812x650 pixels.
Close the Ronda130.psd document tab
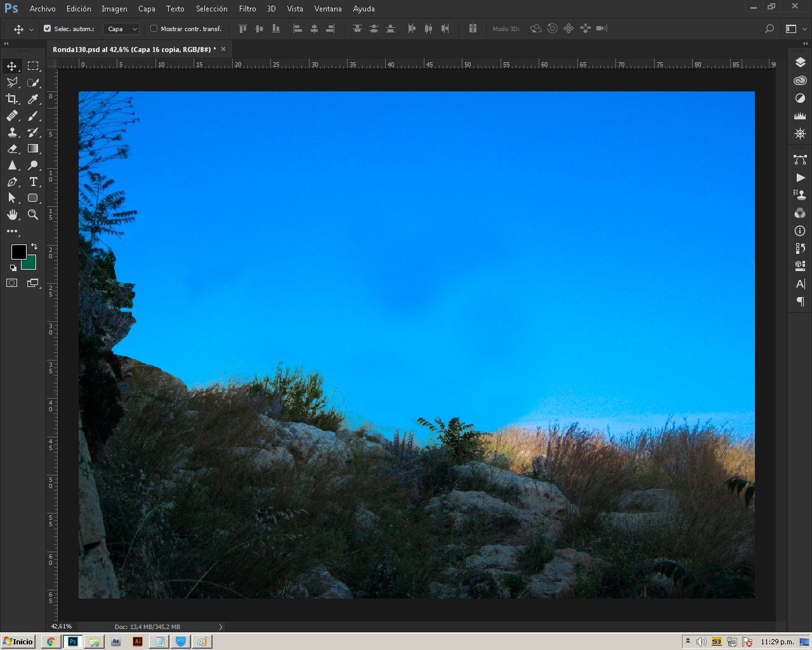pyautogui.click(x=223, y=49)
